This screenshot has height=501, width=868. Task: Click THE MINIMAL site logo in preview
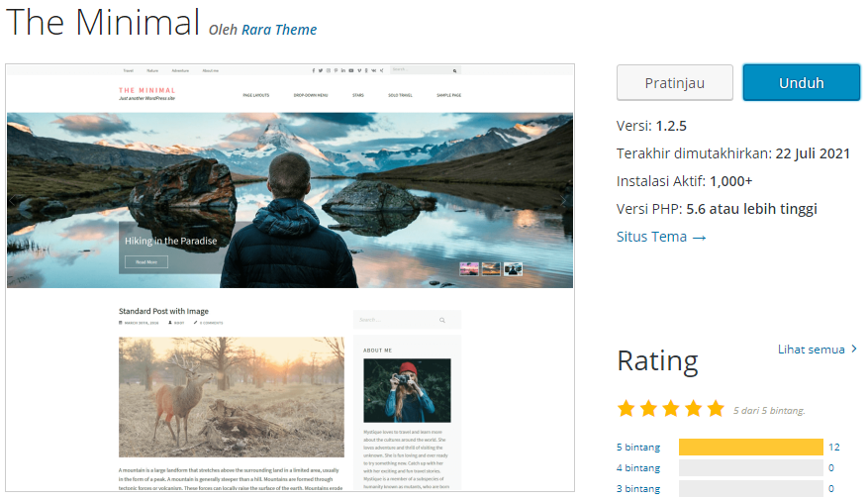pos(147,90)
